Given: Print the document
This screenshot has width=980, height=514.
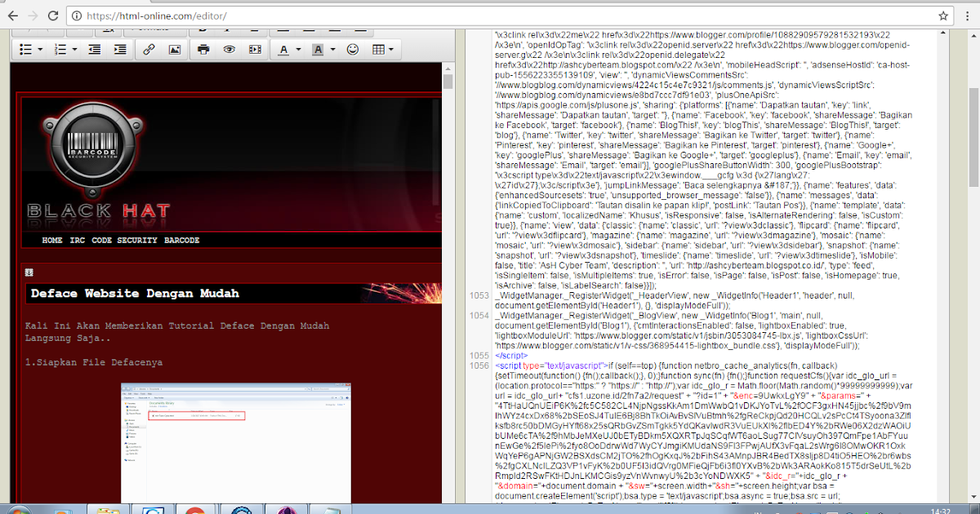Looking at the screenshot, I should [x=204, y=49].
